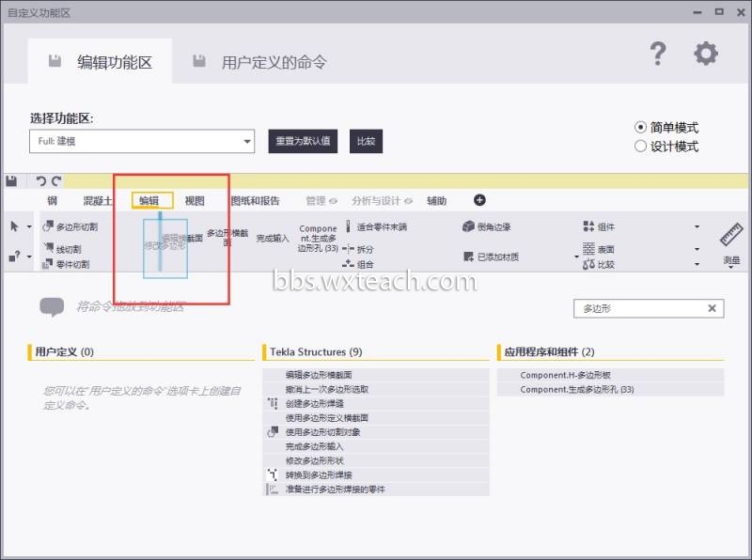Image resolution: width=752 pixels, height=560 pixels.
Task: Toggle the 管理 tab visibility eye
Action: click(x=334, y=201)
